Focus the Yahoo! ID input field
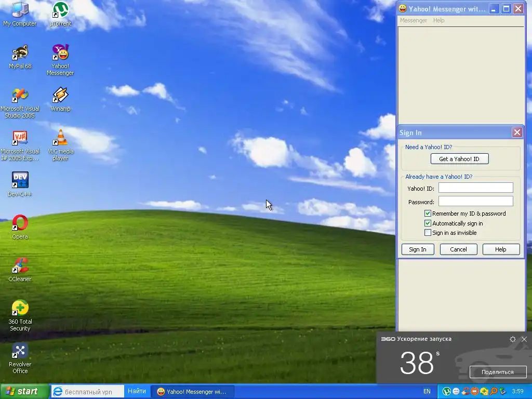Viewport: 532px width, 399px height. (476, 188)
